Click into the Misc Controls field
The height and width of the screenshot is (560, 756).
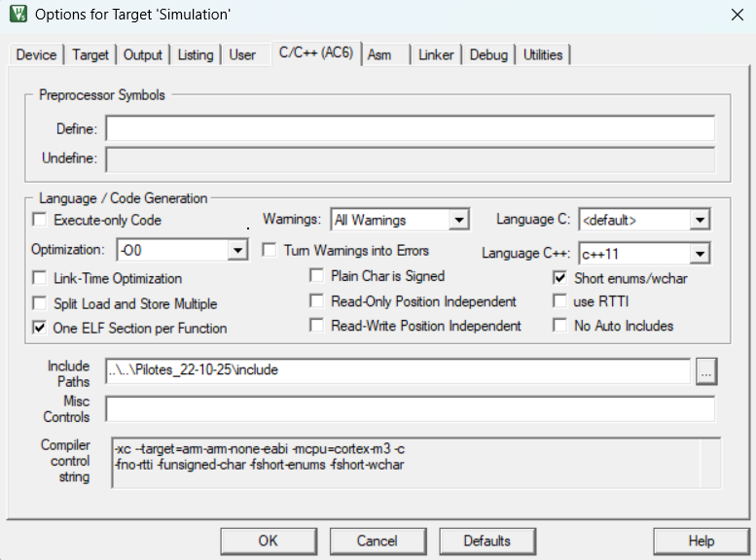pyautogui.click(x=410, y=408)
